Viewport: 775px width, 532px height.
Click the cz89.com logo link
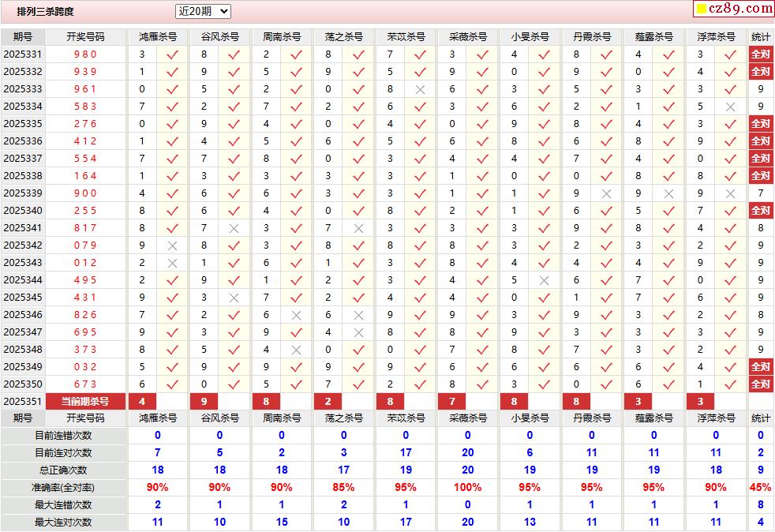(x=733, y=9)
